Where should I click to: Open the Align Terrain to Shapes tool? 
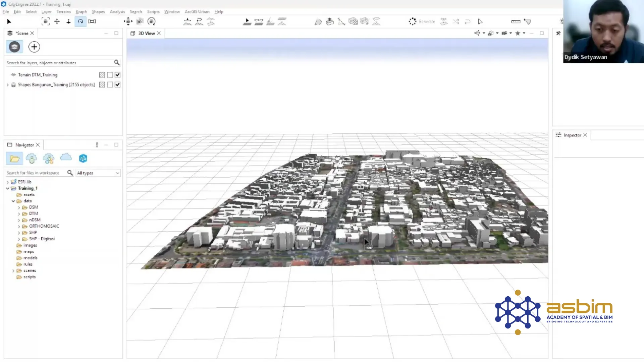[211, 21]
